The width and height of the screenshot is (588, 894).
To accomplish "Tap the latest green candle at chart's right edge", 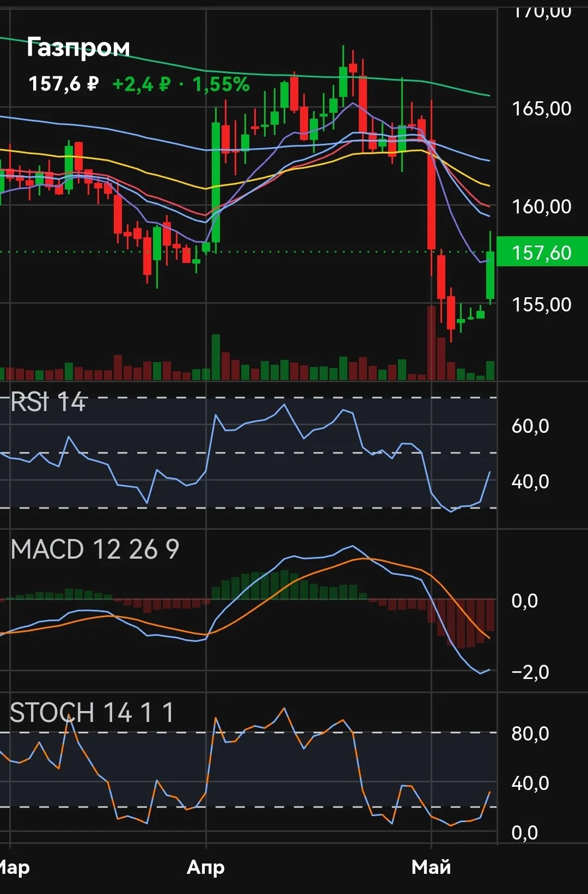I will (490, 274).
